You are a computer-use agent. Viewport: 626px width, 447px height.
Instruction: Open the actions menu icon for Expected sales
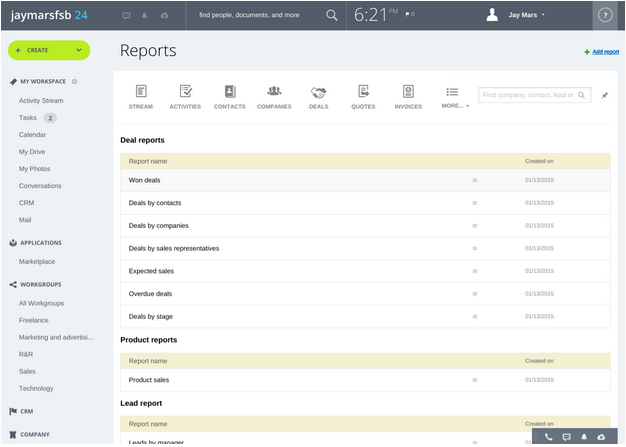point(475,271)
